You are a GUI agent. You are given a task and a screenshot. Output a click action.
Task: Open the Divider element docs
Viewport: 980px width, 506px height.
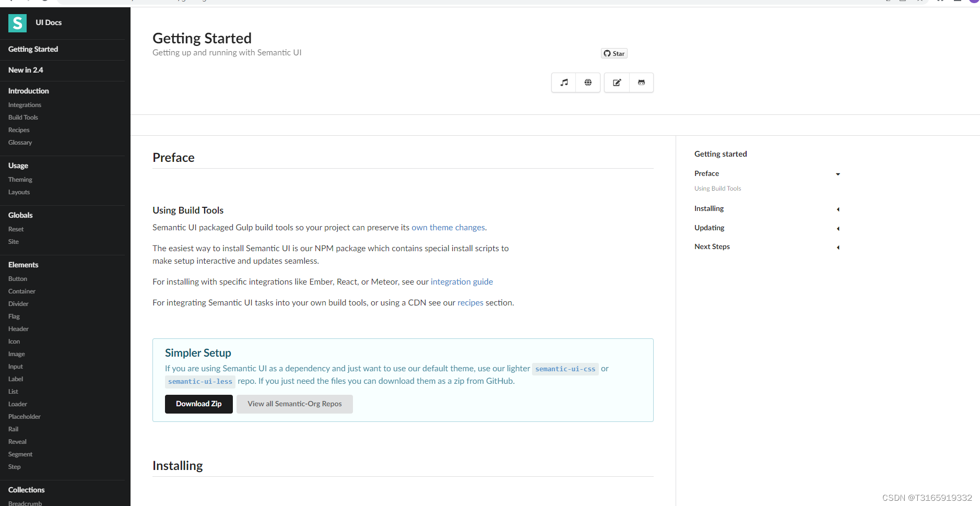pyautogui.click(x=18, y=304)
